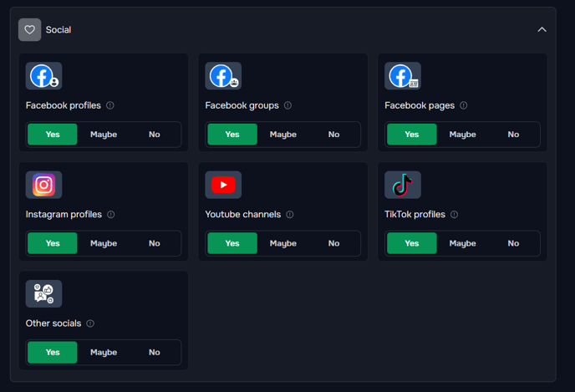Click the Facebook groups icon
575x392 pixels.
[x=223, y=76]
